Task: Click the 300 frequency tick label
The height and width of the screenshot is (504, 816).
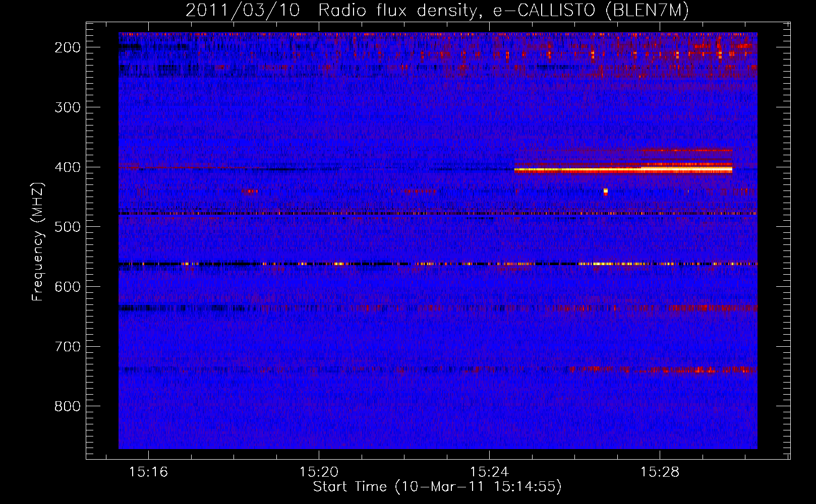Action: pyautogui.click(x=68, y=107)
